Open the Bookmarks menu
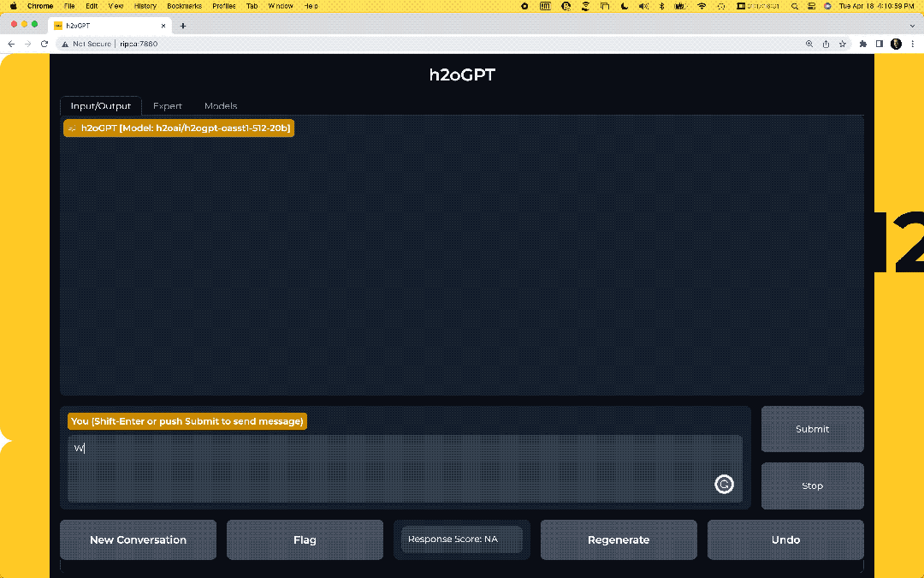924x578 pixels. coord(184,6)
